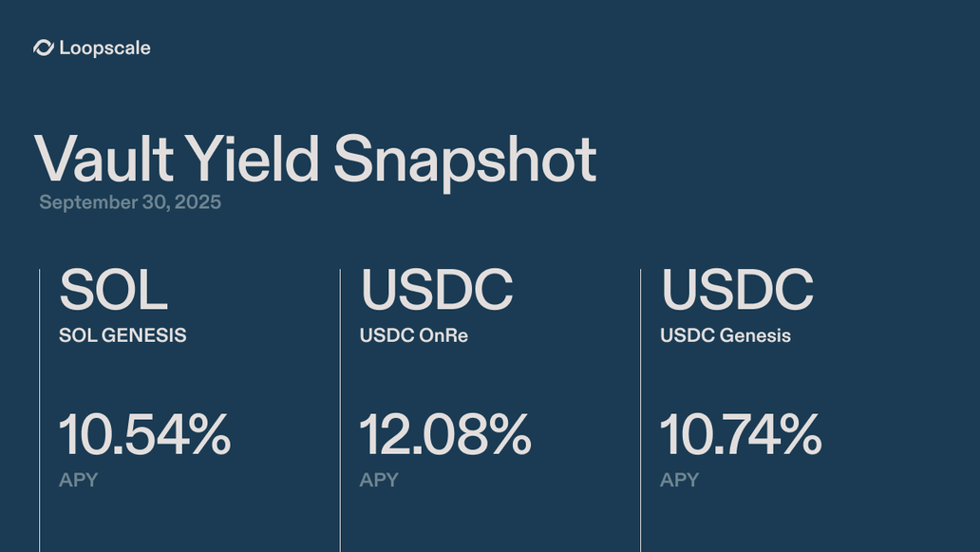Click the 12.08% yield value
This screenshot has width=980, height=552.
444,435
